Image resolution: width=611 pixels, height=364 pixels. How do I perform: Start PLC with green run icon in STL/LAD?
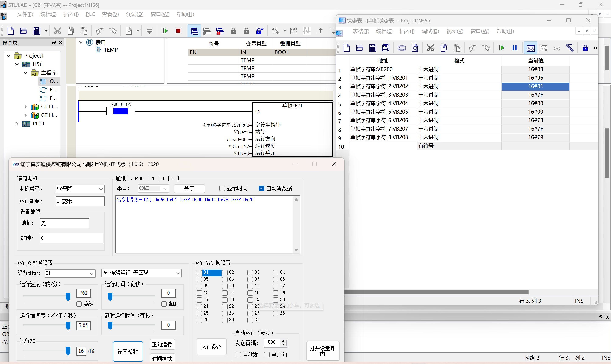pyautogui.click(x=165, y=31)
